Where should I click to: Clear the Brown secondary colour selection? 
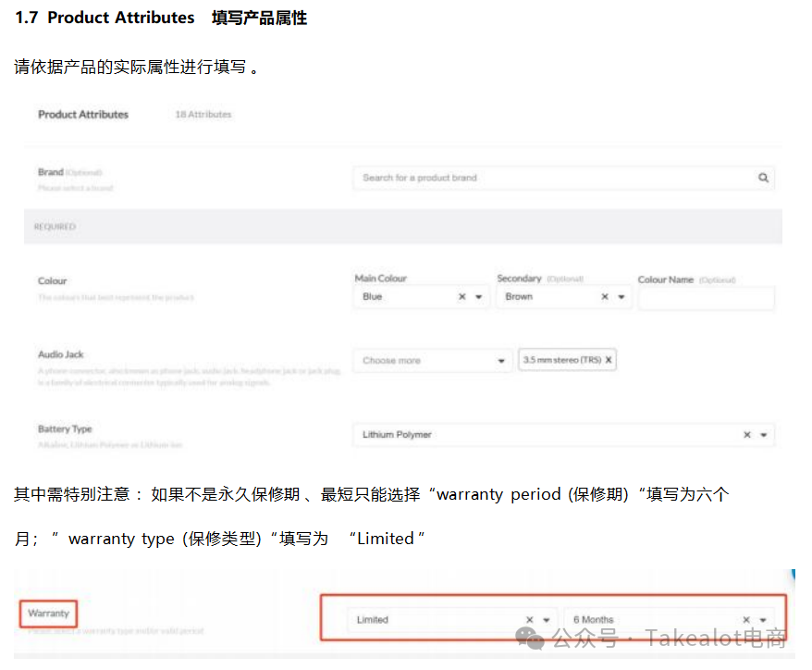pos(605,297)
